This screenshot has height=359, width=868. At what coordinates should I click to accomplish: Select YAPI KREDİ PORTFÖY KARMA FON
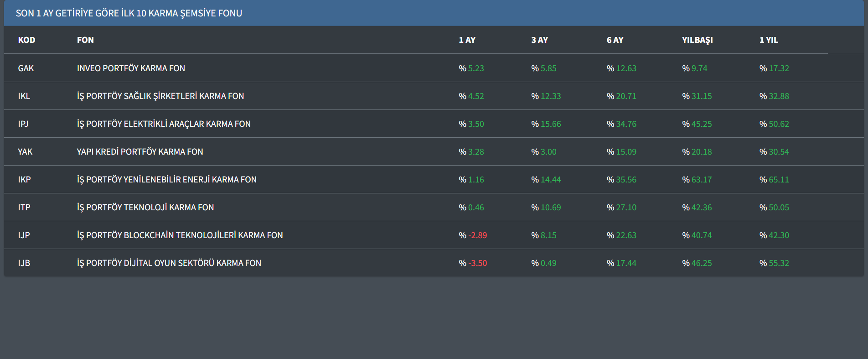tap(140, 152)
